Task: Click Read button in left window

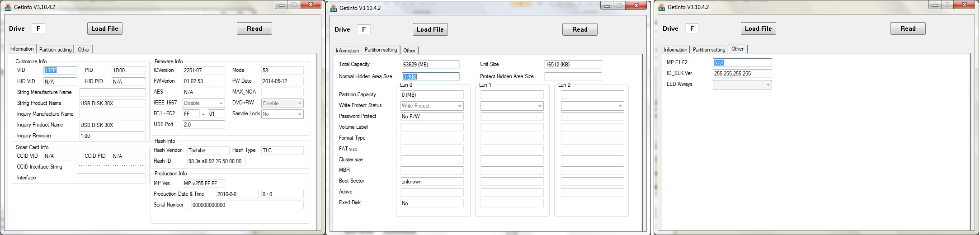Action: [254, 28]
